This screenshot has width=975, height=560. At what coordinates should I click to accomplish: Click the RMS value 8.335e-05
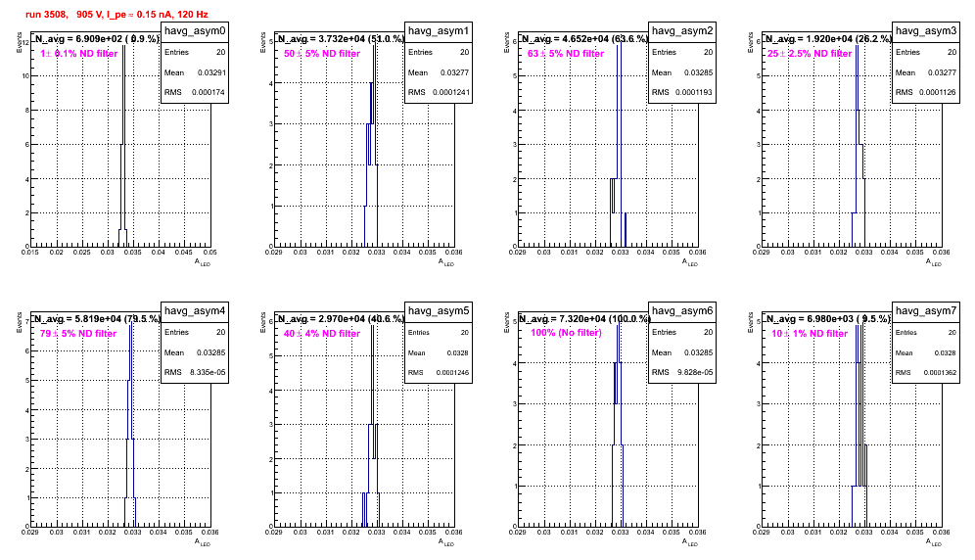(209, 372)
